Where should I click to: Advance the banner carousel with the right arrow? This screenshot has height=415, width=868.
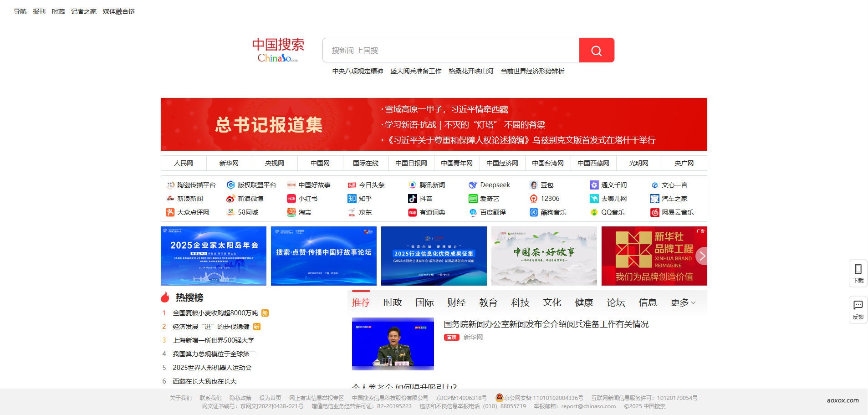click(x=702, y=256)
